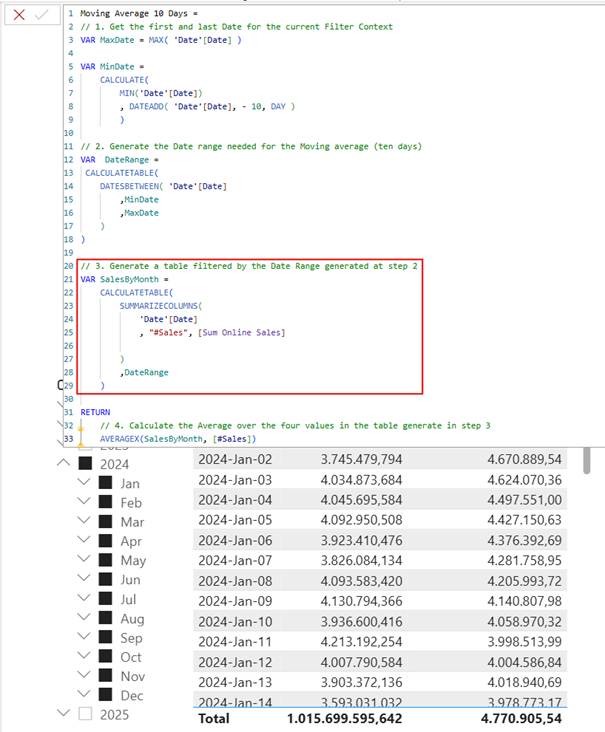605x732 pixels.
Task: Toggle the Feb checkbox
Action: (106, 501)
